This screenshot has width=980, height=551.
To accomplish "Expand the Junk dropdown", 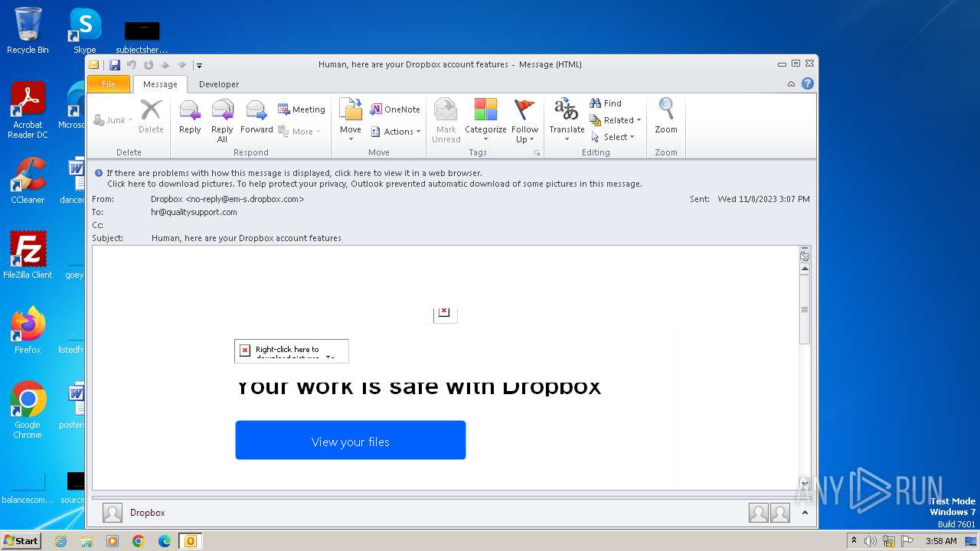I will [113, 120].
